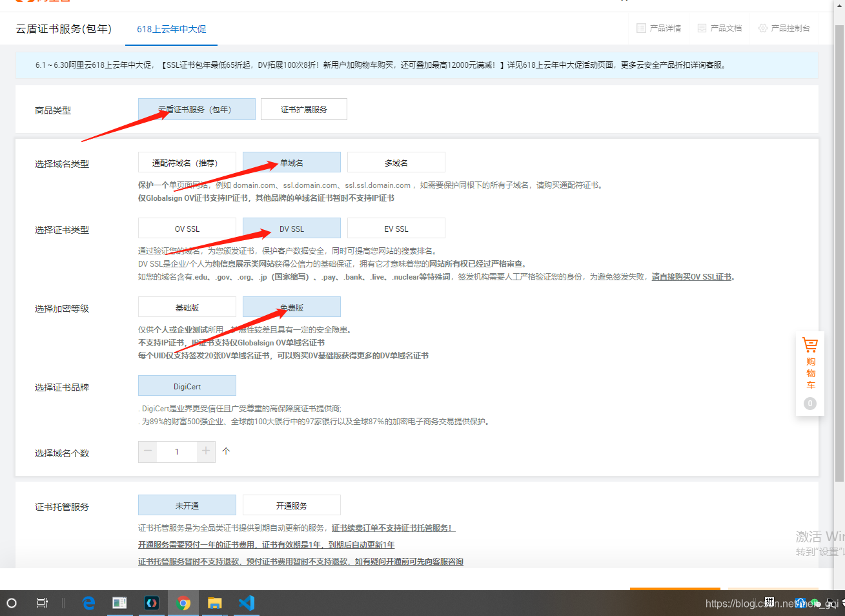This screenshot has width=845, height=616.
Task: Open Cortana search circle on taskbar
Action: click(x=12, y=603)
